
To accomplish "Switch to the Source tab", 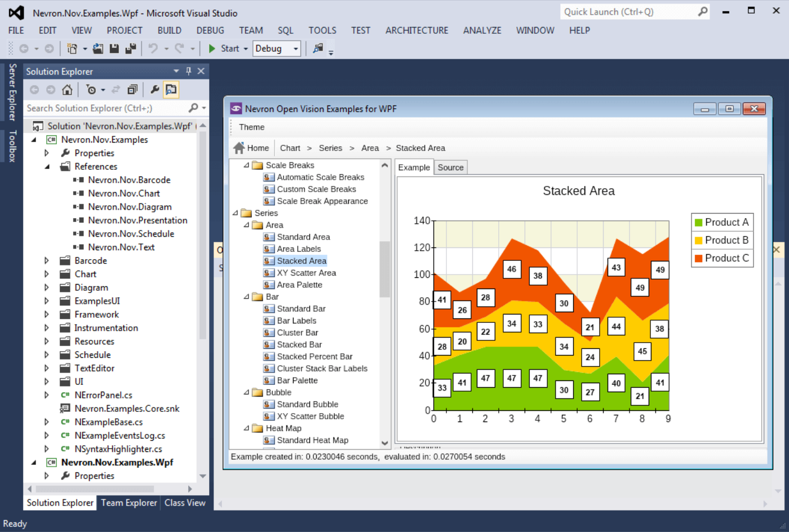I will point(450,167).
